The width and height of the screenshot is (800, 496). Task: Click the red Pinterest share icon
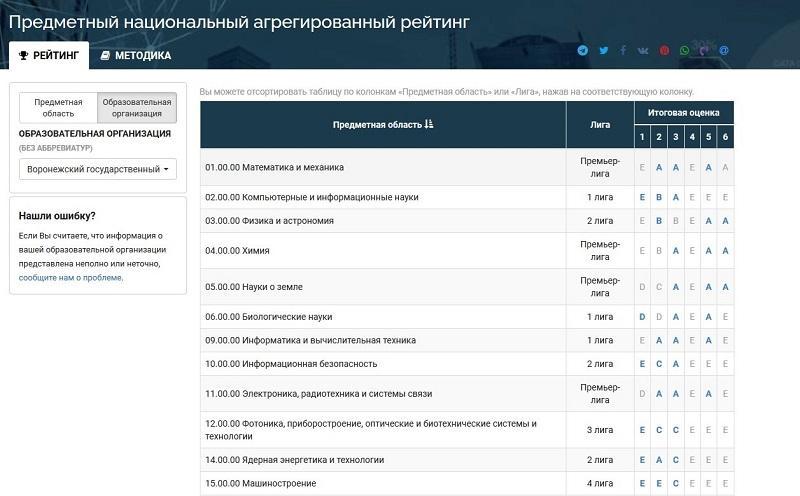click(664, 50)
